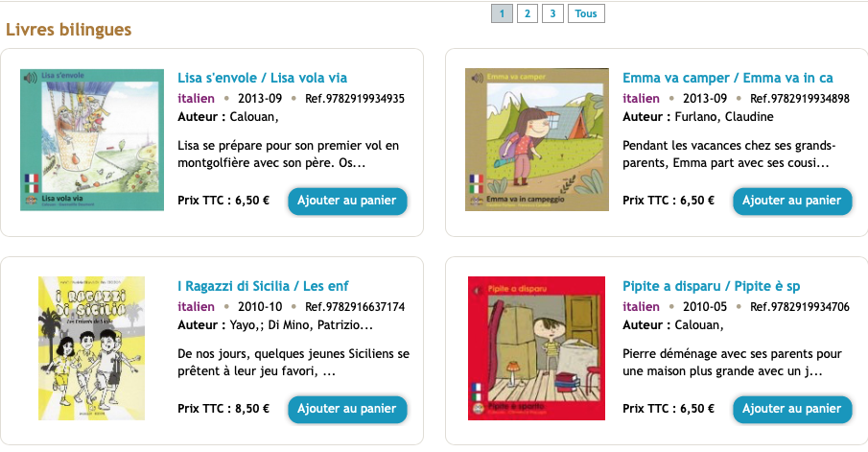Go to page 3 of results
Image resolution: width=868 pixels, height=452 pixels.
(551, 13)
